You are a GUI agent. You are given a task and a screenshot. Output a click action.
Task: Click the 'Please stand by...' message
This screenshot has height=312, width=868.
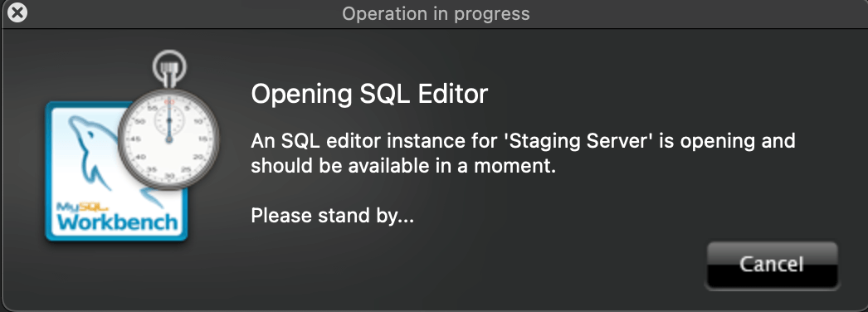(332, 216)
